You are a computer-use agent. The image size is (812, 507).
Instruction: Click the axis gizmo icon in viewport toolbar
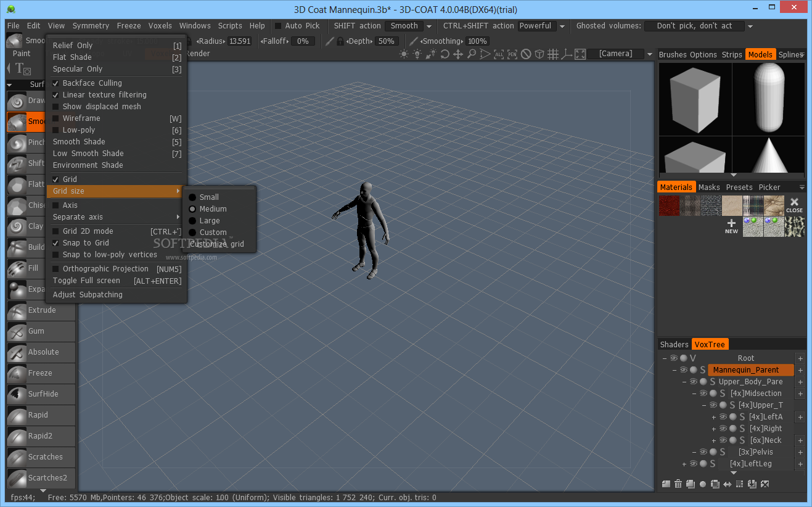(567, 54)
